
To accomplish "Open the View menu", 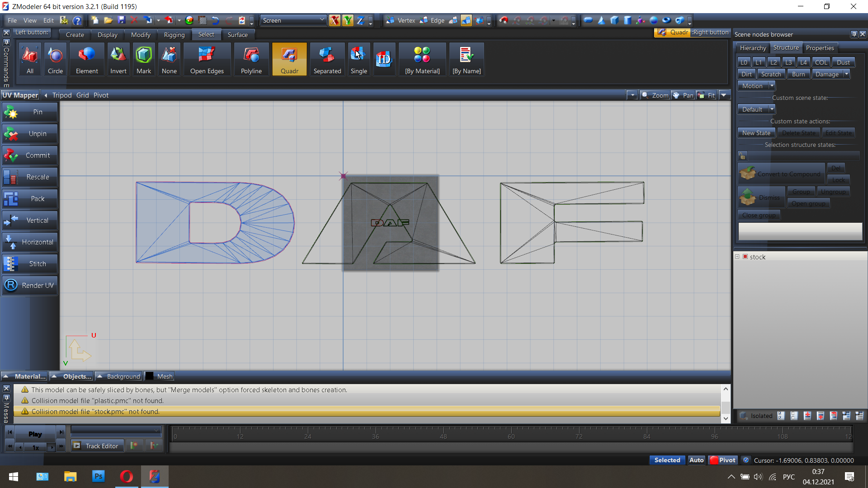I will (30, 20).
